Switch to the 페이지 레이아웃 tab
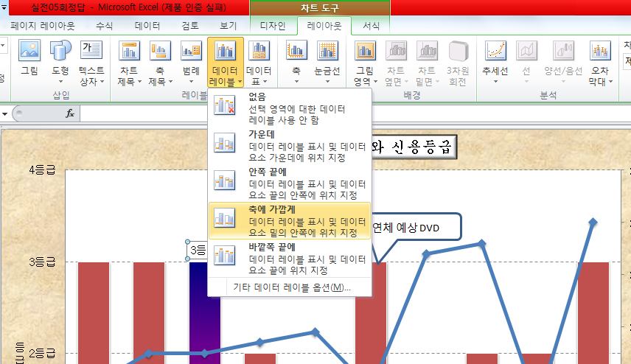Image resolution: width=631 pixels, height=364 pixels. (43, 26)
